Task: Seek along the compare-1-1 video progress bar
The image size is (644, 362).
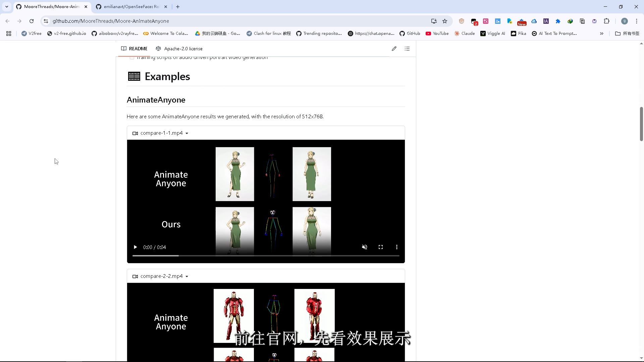Action: click(266, 256)
